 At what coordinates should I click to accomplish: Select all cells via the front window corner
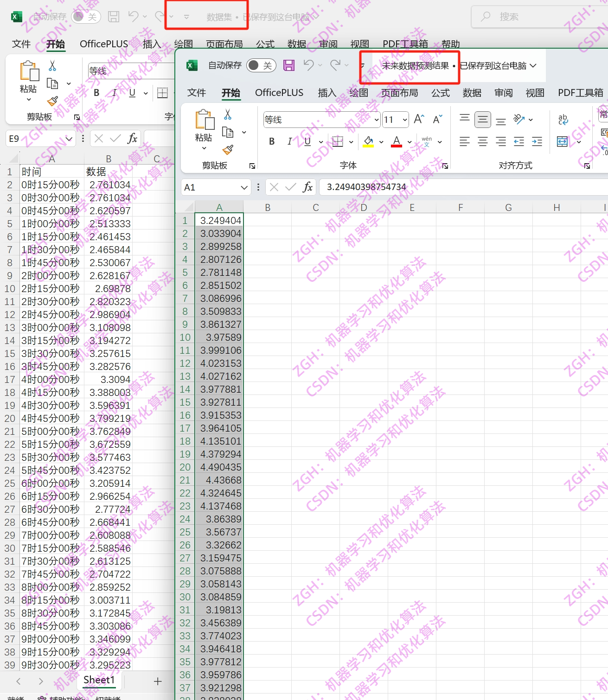click(x=186, y=207)
